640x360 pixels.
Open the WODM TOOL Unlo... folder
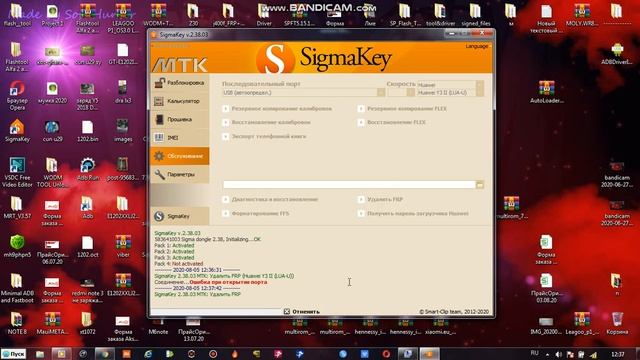point(52,172)
